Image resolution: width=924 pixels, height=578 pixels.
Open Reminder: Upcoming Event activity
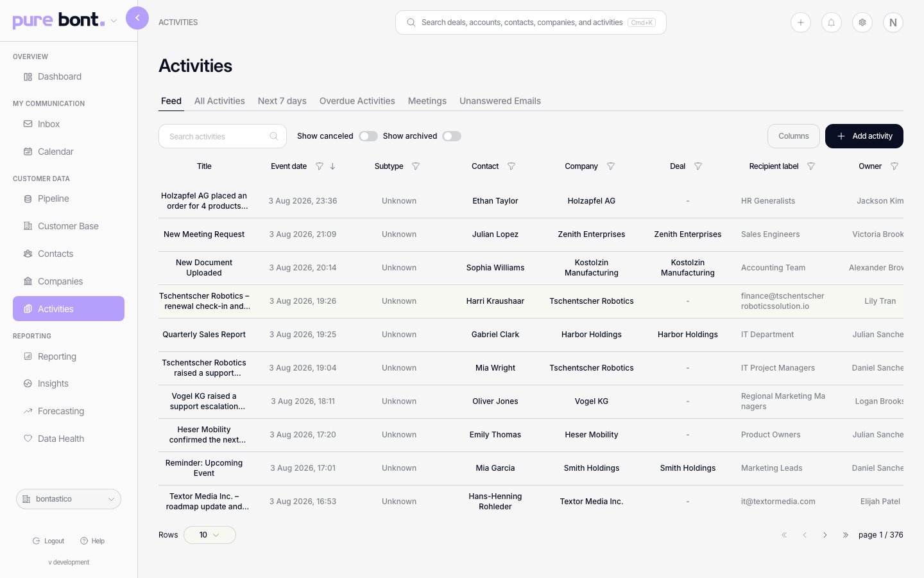point(204,468)
